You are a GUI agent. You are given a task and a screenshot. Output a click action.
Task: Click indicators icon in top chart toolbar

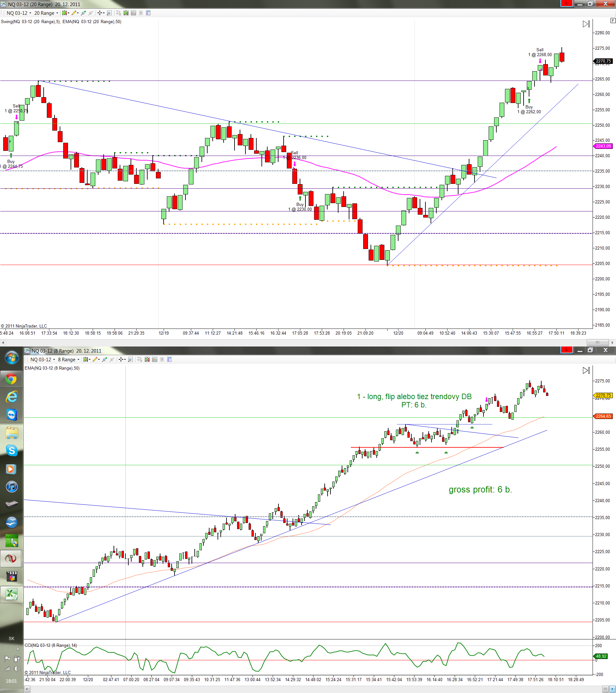(x=133, y=13)
